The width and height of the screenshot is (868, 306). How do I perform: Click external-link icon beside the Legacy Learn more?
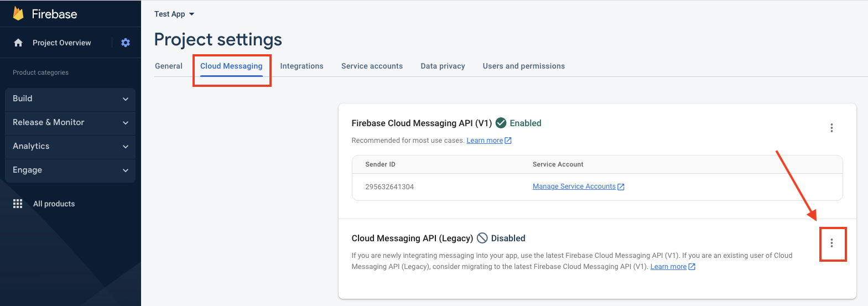[692, 267]
